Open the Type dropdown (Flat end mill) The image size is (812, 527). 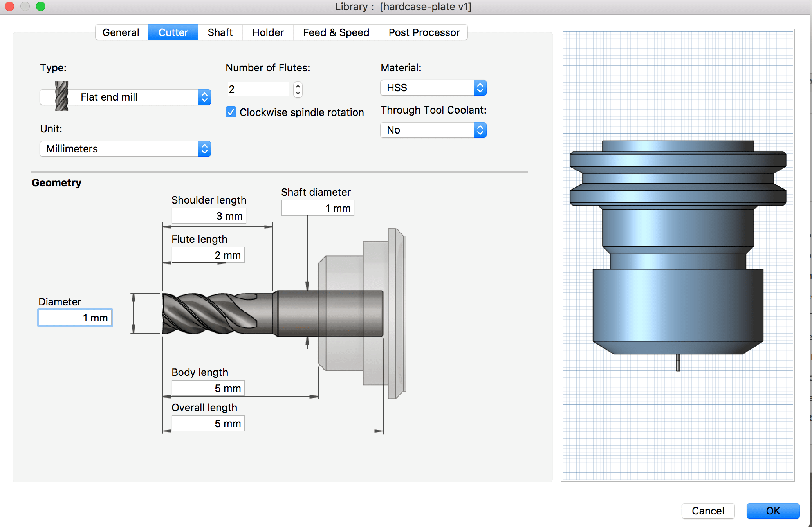point(125,97)
